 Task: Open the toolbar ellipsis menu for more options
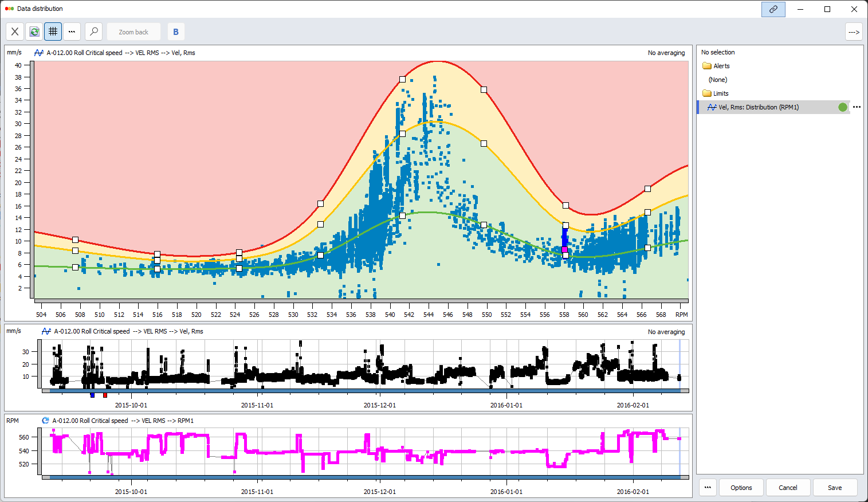pyautogui.click(x=72, y=32)
